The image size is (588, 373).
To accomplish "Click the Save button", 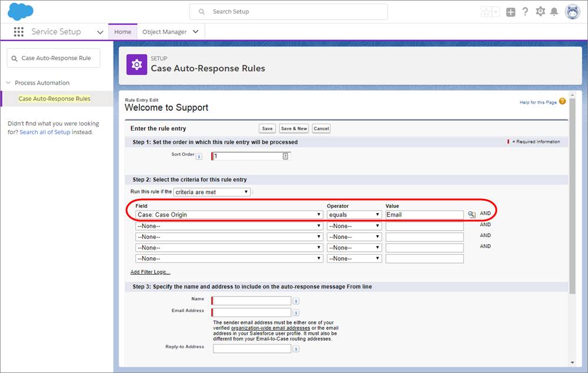I will 268,128.
